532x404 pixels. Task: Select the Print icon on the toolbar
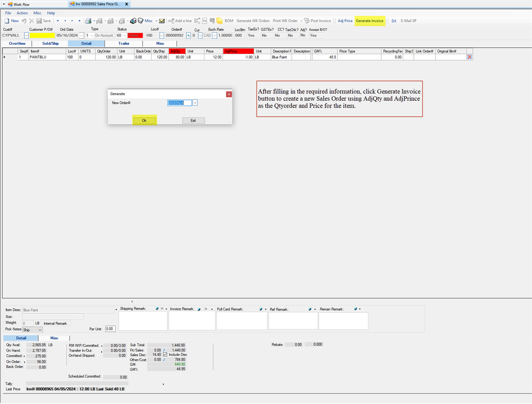tap(89, 21)
